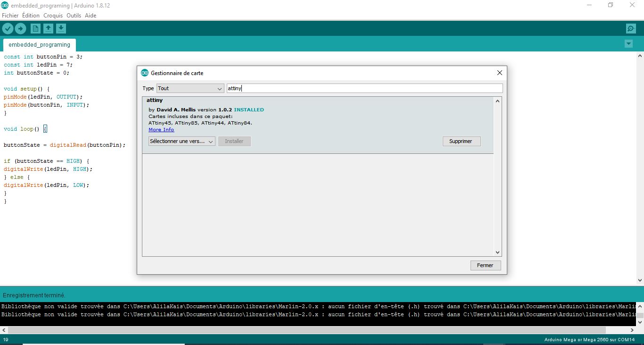Image resolution: width=644 pixels, height=345 pixels.
Task: Focus the board search field containing attiny
Action: (x=365, y=88)
